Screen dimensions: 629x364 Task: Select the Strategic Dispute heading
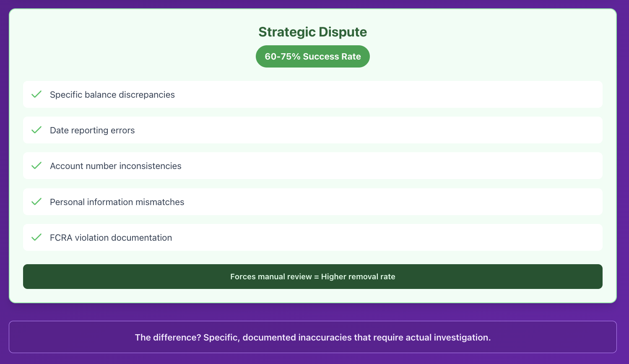313,32
